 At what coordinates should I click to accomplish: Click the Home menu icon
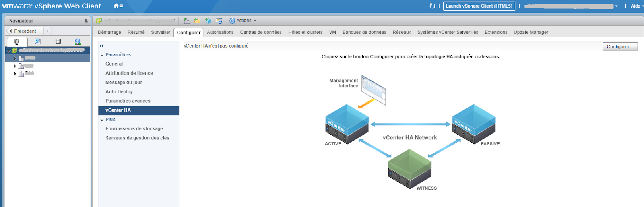pyautogui.click(x=118, y=6)
